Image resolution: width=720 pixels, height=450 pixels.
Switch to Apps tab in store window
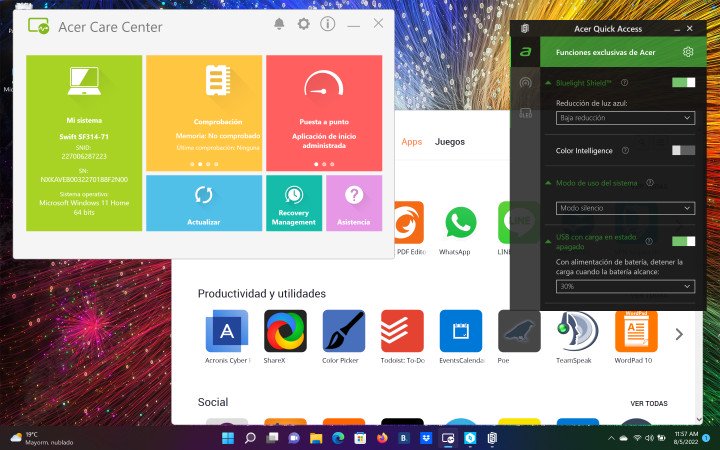tap(411, 142)
